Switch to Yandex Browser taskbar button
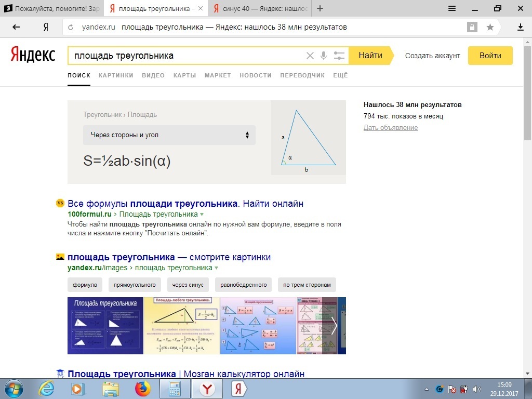Viewport: 532px width, 399px height. point(207,389)
